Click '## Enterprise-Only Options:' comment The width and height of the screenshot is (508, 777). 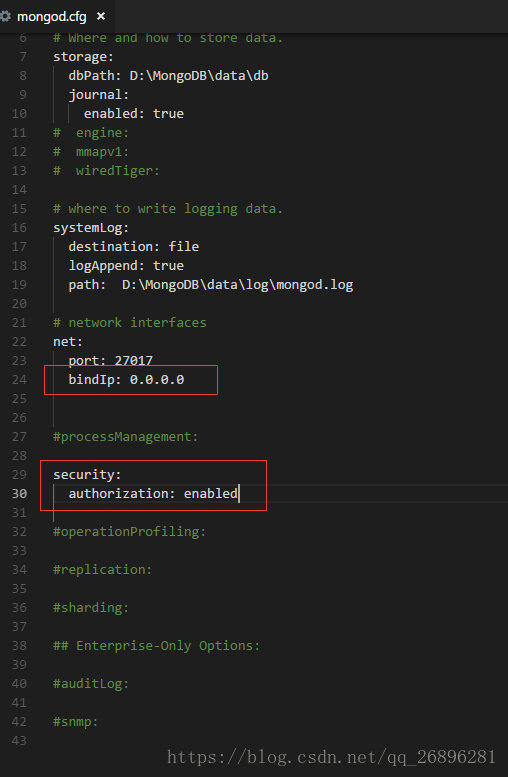157,645
